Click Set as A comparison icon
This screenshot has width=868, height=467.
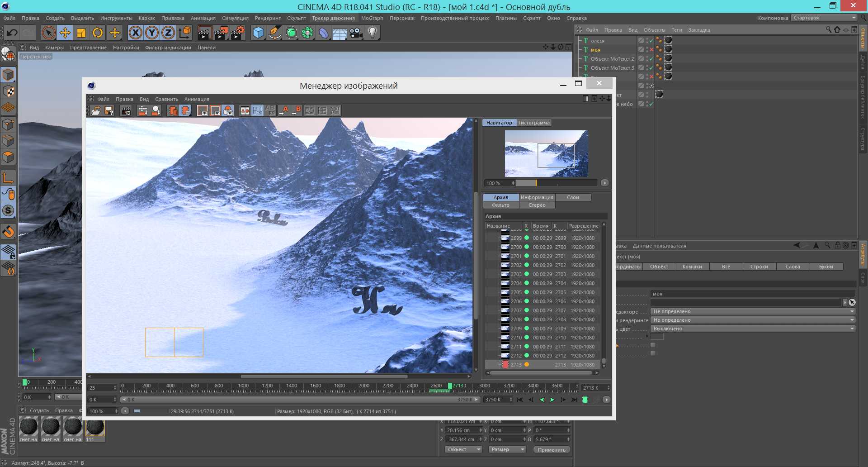coord(284,111)
